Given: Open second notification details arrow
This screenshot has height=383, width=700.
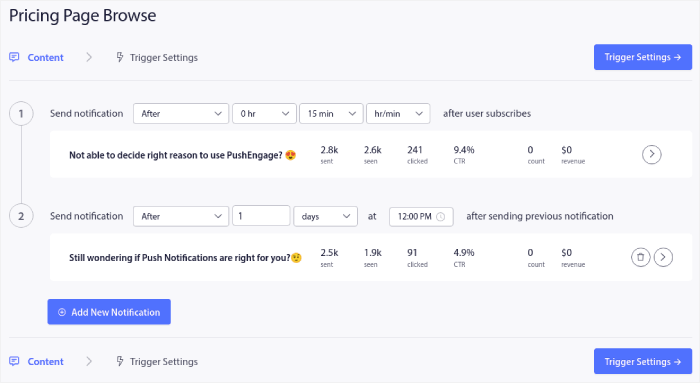Looking at the screenshot, I should click(663, 257).
